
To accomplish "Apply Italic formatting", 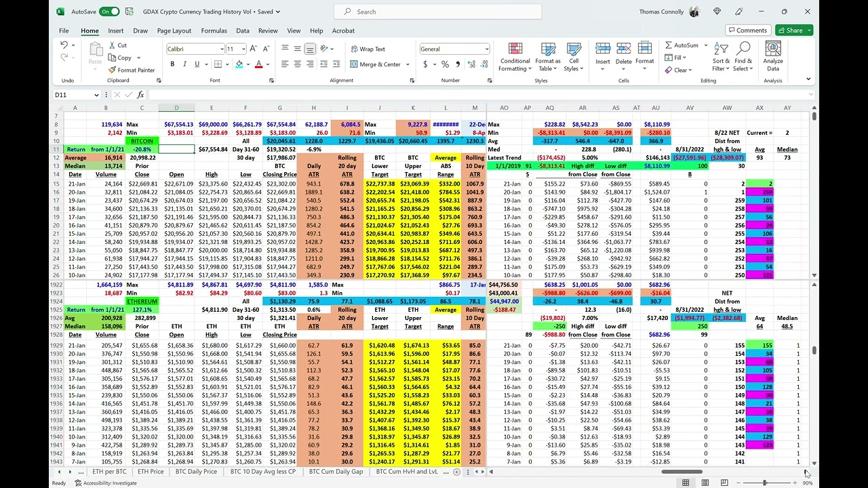I will click(x=184, y=64).
